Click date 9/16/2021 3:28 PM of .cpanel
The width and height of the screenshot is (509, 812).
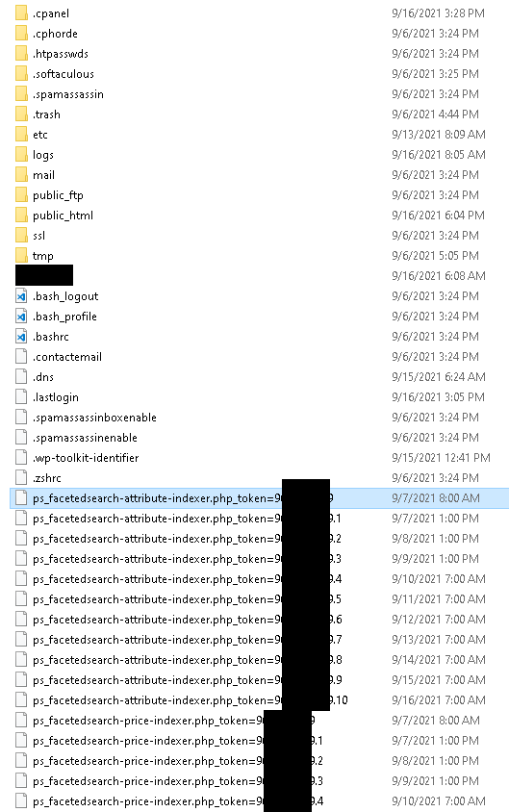coord(438,13)
